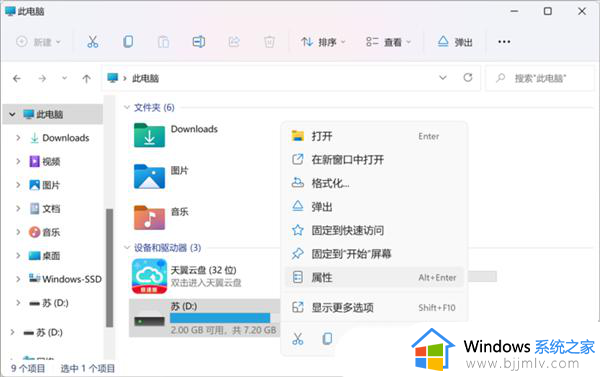Select 图片 in the navigation pane
Image resolution: width=600 pixels, height=377 pixels.
(45, 185)
